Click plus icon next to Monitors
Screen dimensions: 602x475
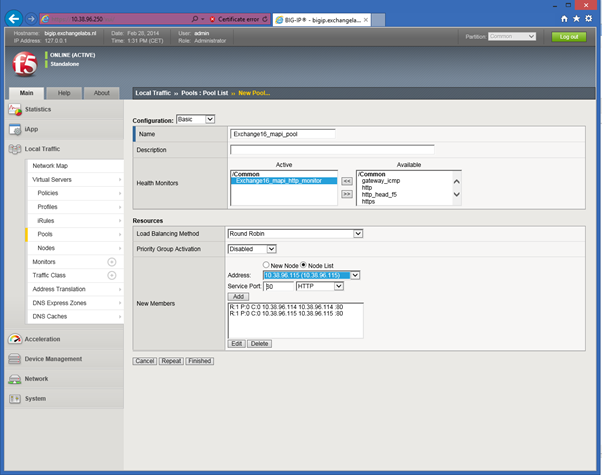(x=112, y=261)
